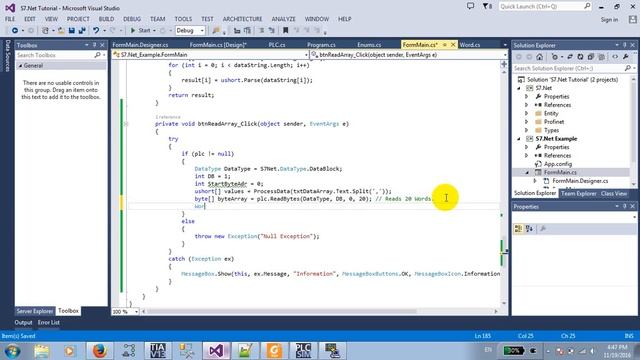Click the Solution Explorer Properties wrench icon
Screen dimensions: 640x360
pyautogui.click(x=625, y=57)
